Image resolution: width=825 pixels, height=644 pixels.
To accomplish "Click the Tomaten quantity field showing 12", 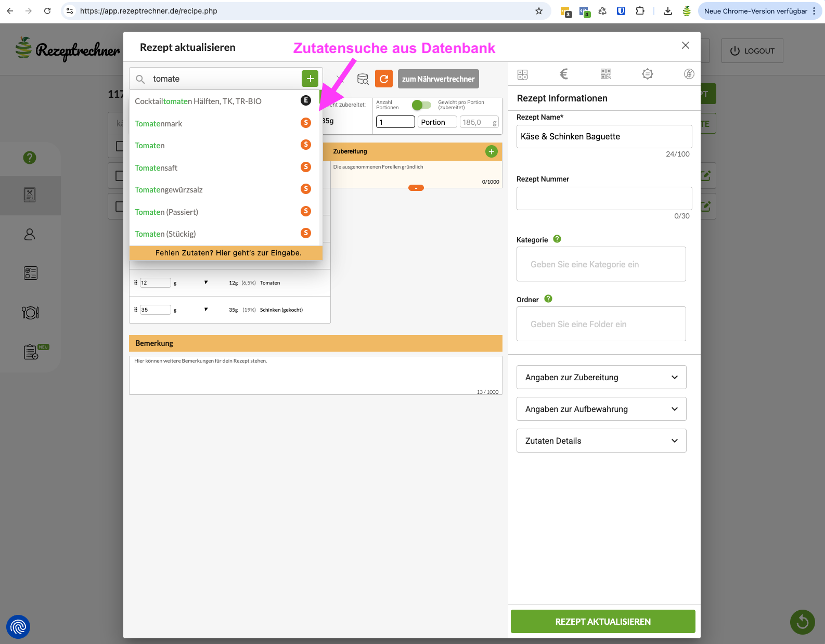I will pyautogui.click(x=155, y=282).
